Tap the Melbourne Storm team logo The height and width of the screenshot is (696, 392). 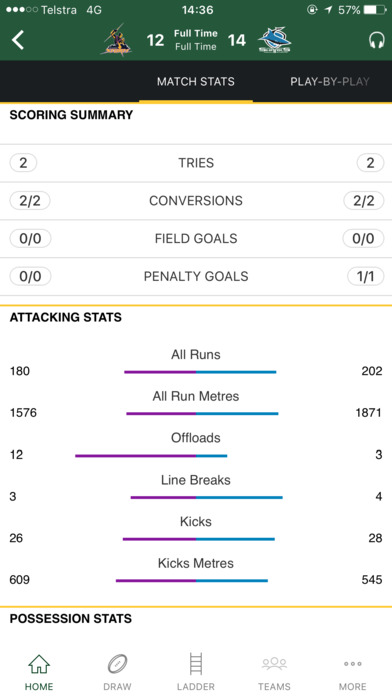pyautogui.click(x=116, y=40)
